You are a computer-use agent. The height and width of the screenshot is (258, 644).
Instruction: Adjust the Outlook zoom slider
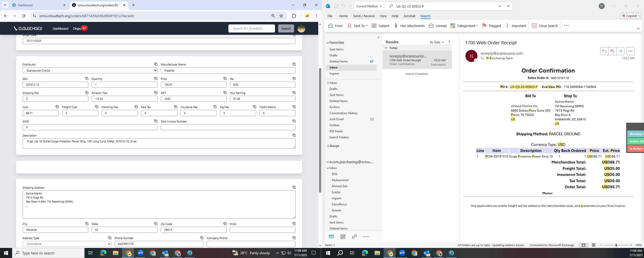pos(616,245)
